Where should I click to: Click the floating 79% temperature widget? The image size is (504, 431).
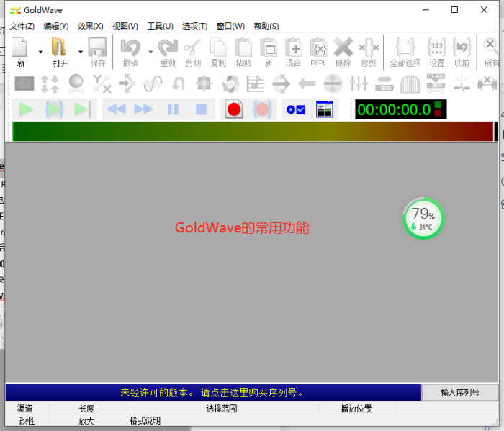pyautogui.click(x=423, y=219)
